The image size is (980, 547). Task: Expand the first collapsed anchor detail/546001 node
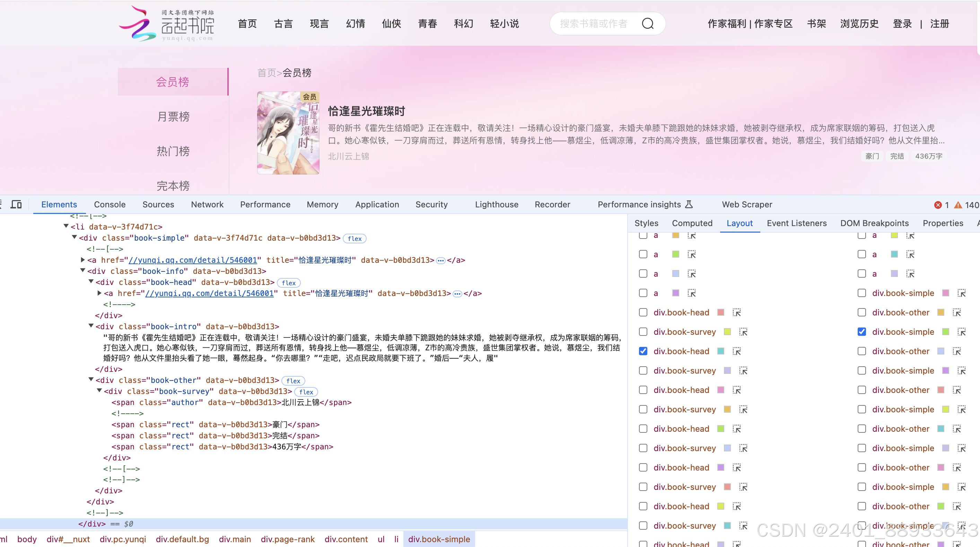[82, 260]
